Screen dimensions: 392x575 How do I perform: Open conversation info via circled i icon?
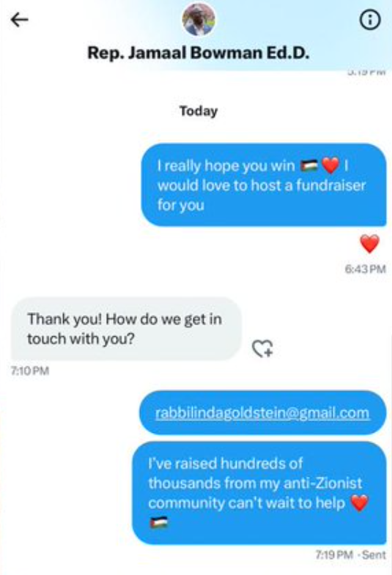click(369, 20)
